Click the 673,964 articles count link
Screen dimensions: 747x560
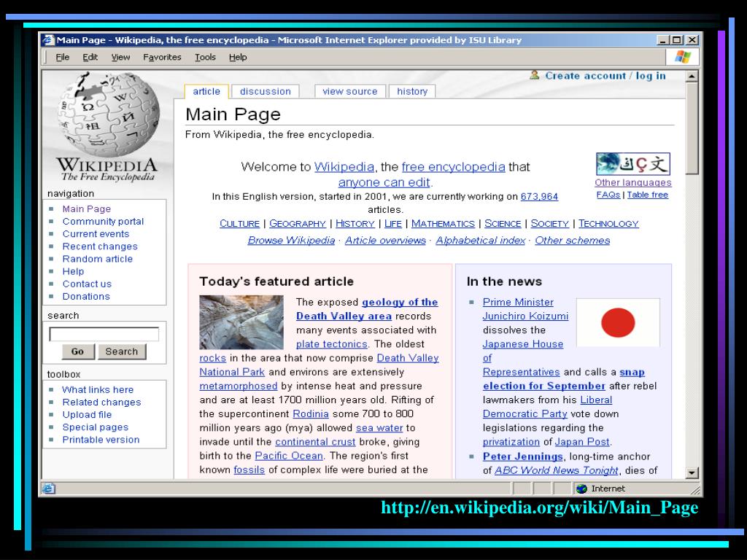coord(539,196)
